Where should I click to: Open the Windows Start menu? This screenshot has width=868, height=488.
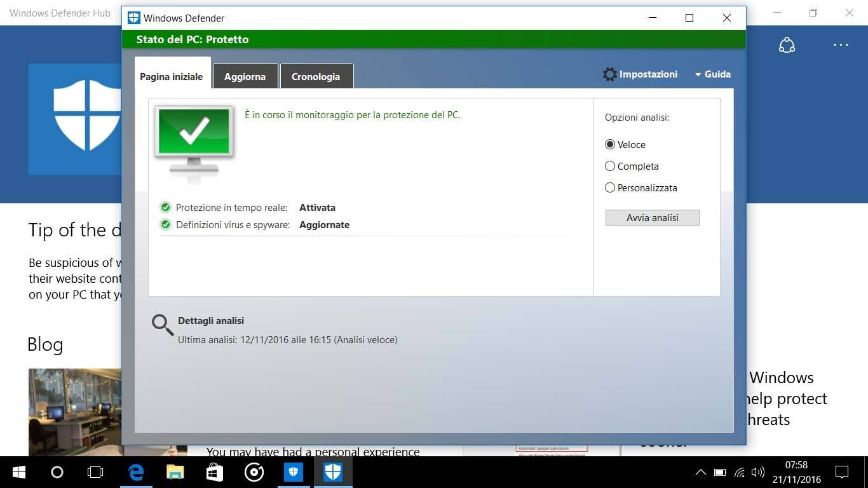pyautogui.click(x=18, y=472)
